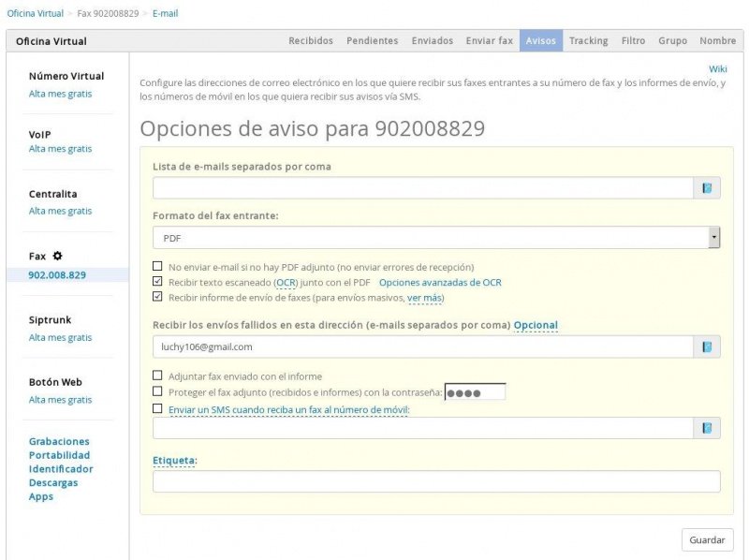Open the Enviar fax tab

pos(489,40)
